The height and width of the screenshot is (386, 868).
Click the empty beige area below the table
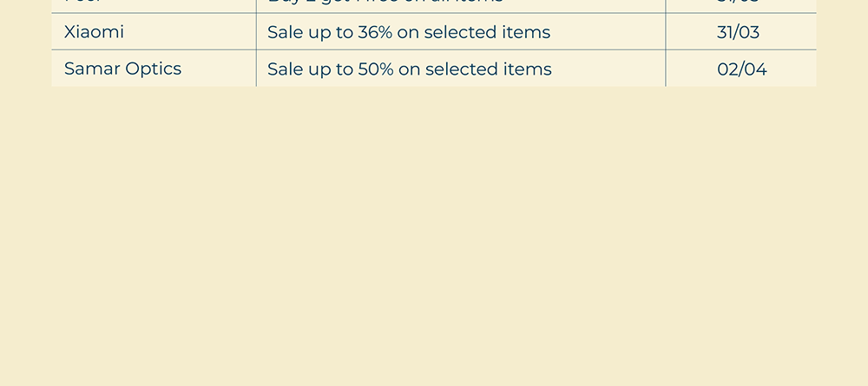434,234
